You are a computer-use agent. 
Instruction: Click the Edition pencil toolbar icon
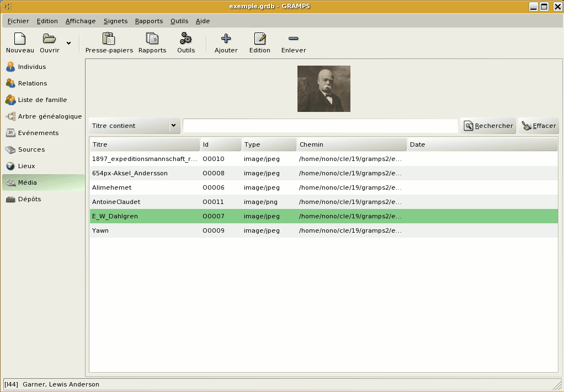[x=260, y=39]
